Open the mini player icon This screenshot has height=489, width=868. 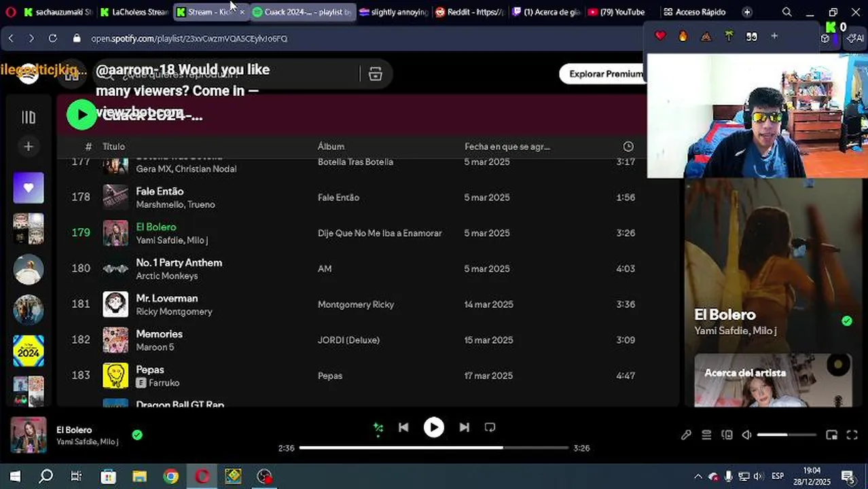[831, 435]
